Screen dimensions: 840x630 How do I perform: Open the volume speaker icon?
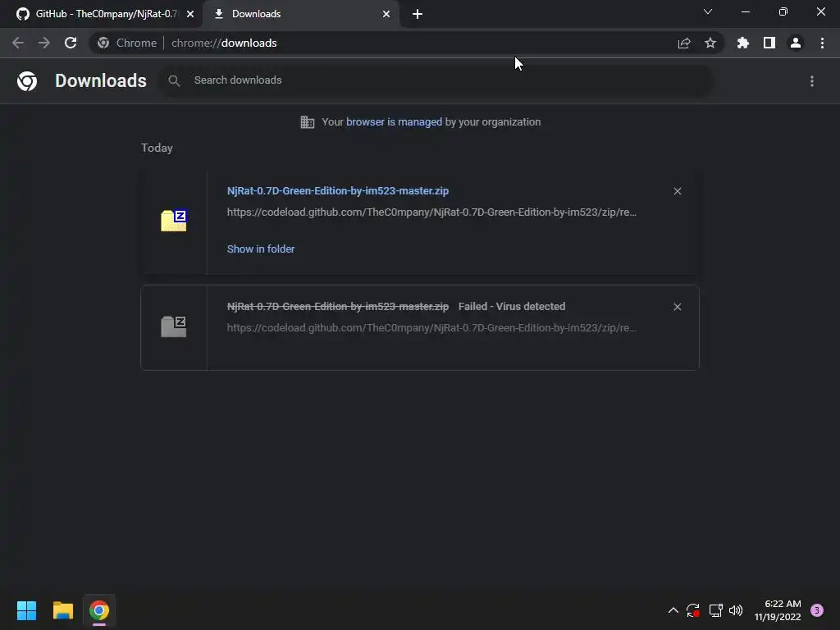736,610
